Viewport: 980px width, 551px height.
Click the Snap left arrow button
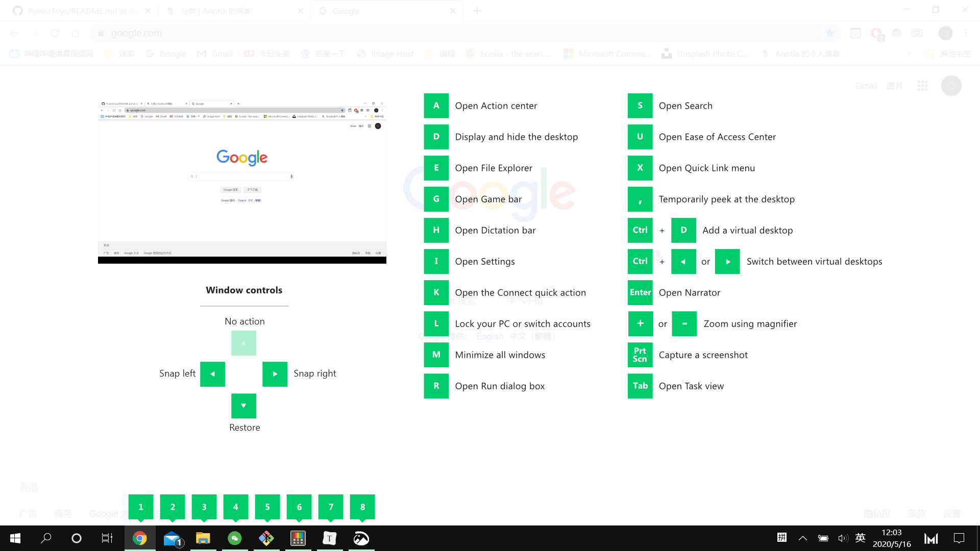point(212,374)
